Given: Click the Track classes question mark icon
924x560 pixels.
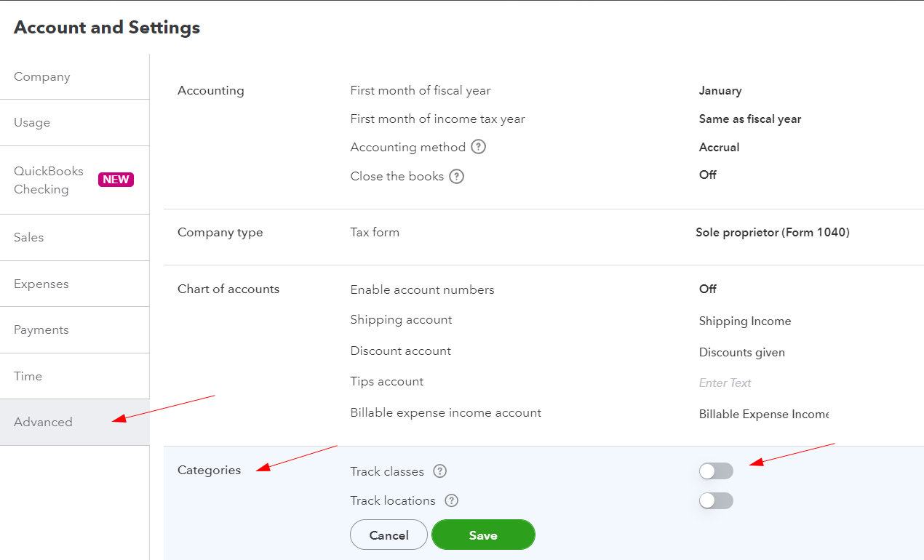Looking at the screenshot, I should point(439,471).
